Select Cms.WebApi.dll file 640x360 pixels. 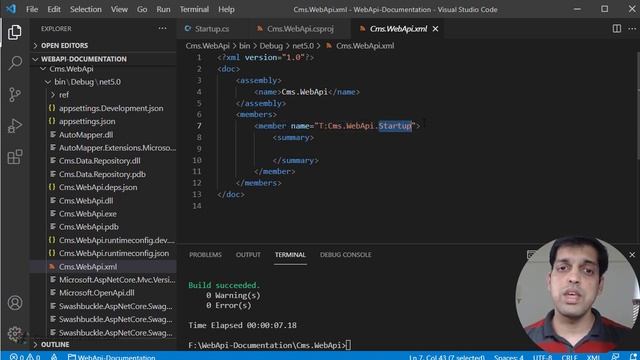coord(103,201)
